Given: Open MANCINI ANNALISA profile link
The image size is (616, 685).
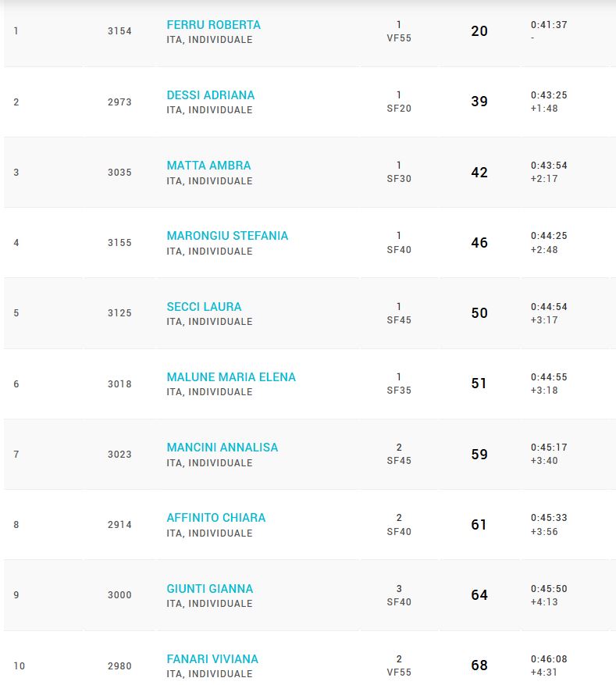Looking at the screenshot, I should point(223,448).
